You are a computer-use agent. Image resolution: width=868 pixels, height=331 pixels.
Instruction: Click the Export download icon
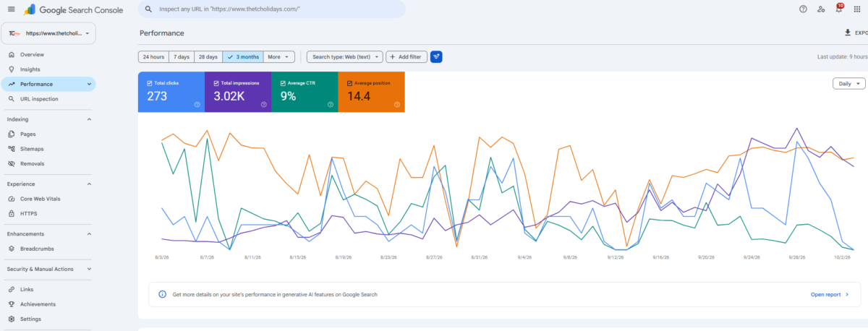coord(848,33)
